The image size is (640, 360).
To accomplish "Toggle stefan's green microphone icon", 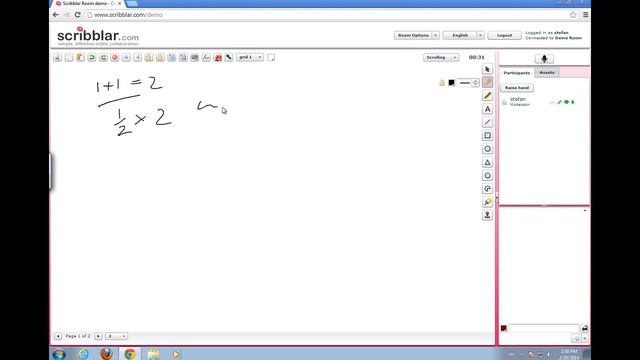I will click(x=573, y=102).
